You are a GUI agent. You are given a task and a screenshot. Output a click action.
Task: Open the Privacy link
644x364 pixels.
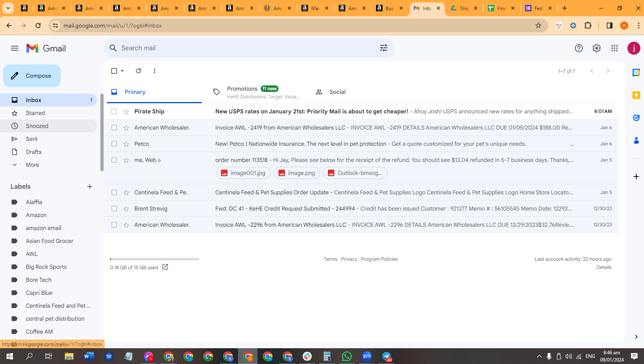(349, 259)
